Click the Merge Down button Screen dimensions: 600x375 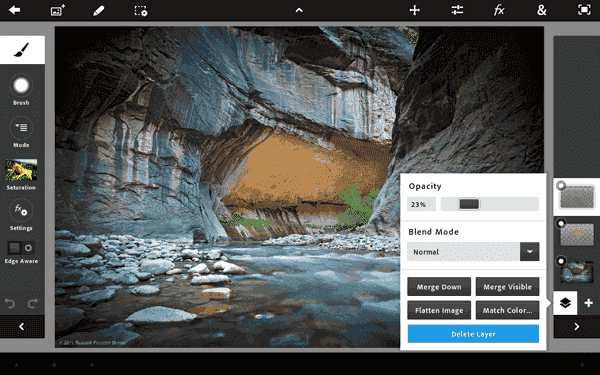439,287
